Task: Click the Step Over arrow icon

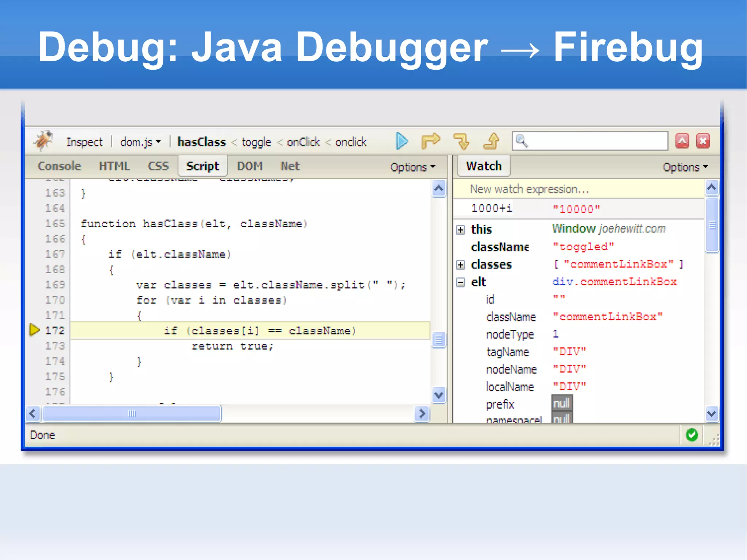Action: click(x=431, y=141)
